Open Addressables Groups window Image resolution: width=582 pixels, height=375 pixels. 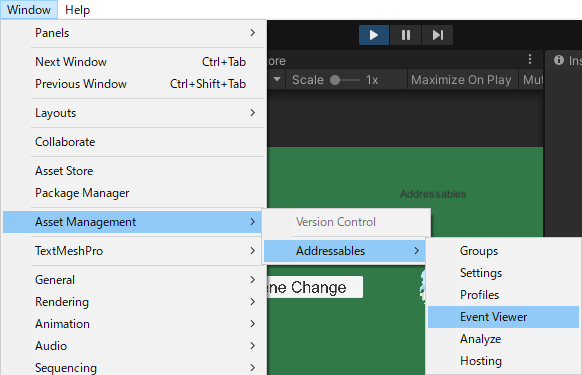(503, 251)
